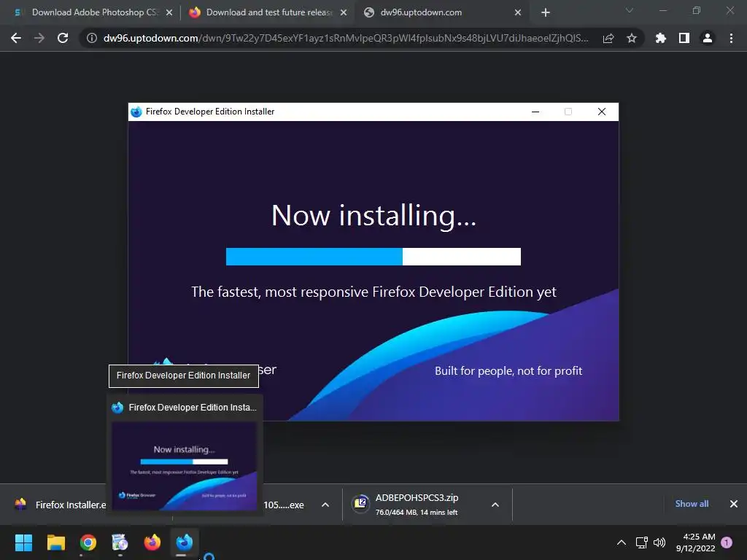Click the installer taskbar preview thumbnail
The image size is (747, 560).
[x=184, y=466]
